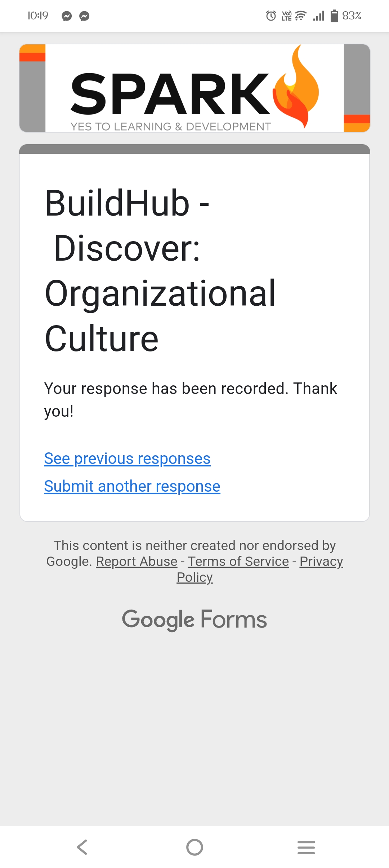Click Submit another response link
This screenshot has height=868, width=389.
[132, 486]
